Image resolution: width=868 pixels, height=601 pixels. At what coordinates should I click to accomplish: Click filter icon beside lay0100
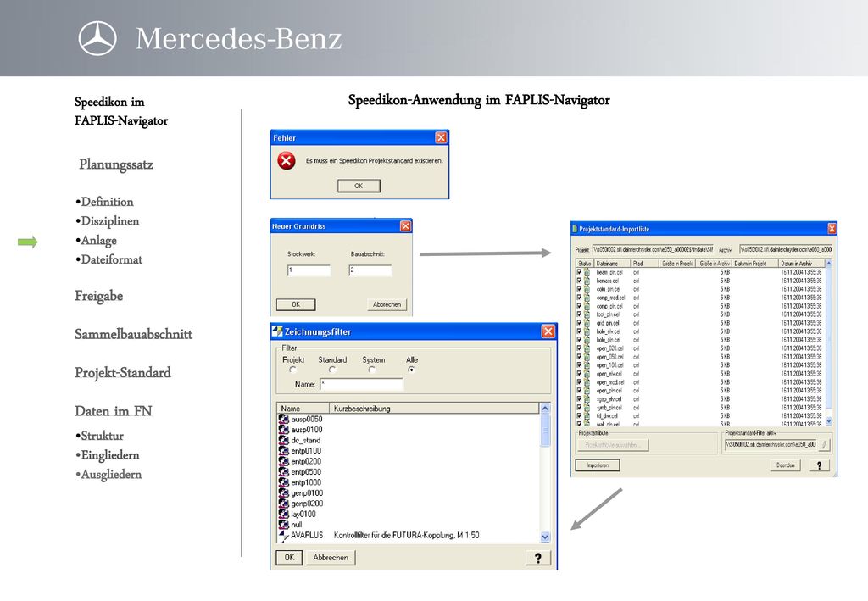[283, 514]
